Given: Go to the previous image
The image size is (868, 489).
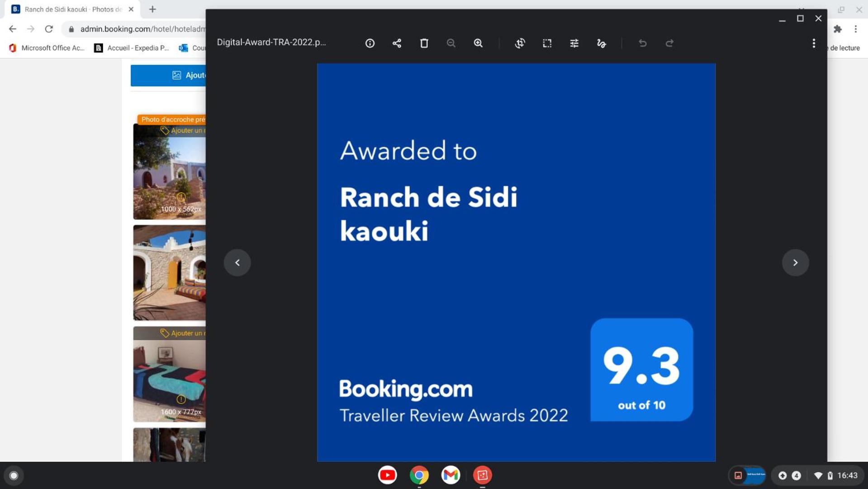Looking at the screenshot, I should tap(237, 263).
